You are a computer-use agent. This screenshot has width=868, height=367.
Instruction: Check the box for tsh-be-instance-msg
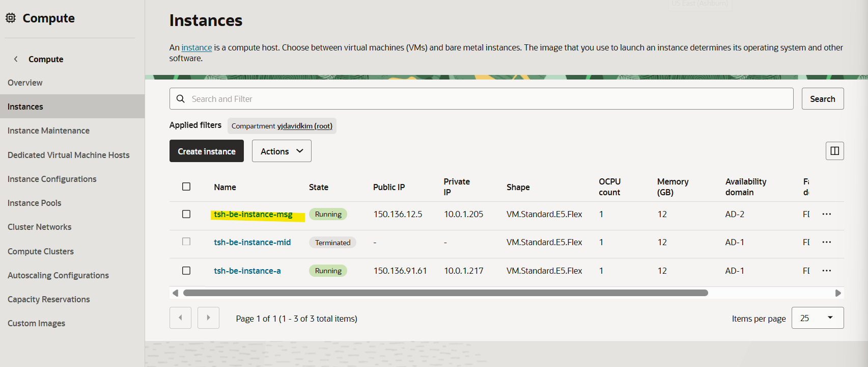tap(186, 214)
